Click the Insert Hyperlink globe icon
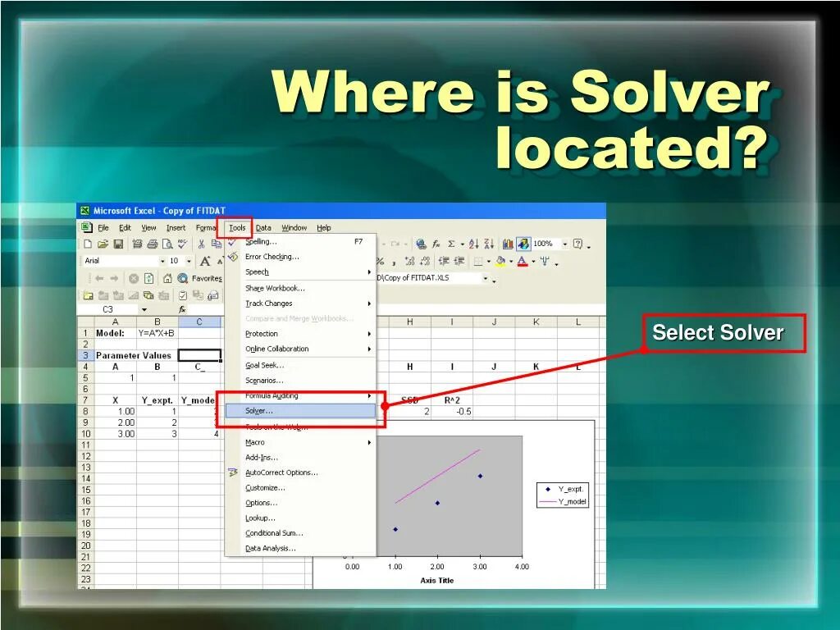 pos(421,244)
